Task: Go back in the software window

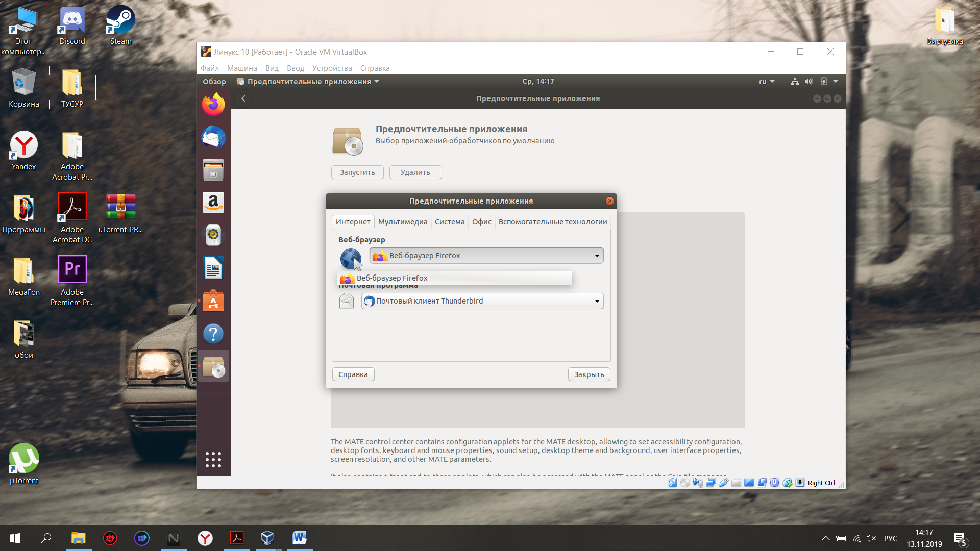Action: point(243,98)
